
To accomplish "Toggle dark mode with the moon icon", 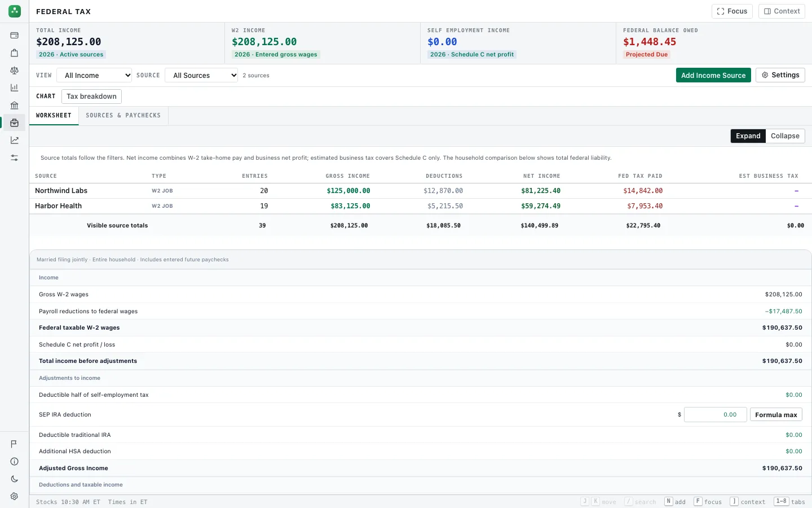I will click(15, 479).
